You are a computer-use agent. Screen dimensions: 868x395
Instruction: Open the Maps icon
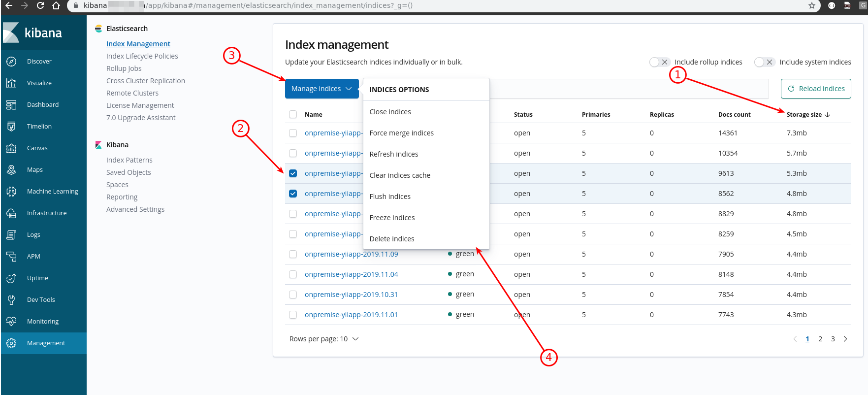pyautogui.click(x=11, y=170)
